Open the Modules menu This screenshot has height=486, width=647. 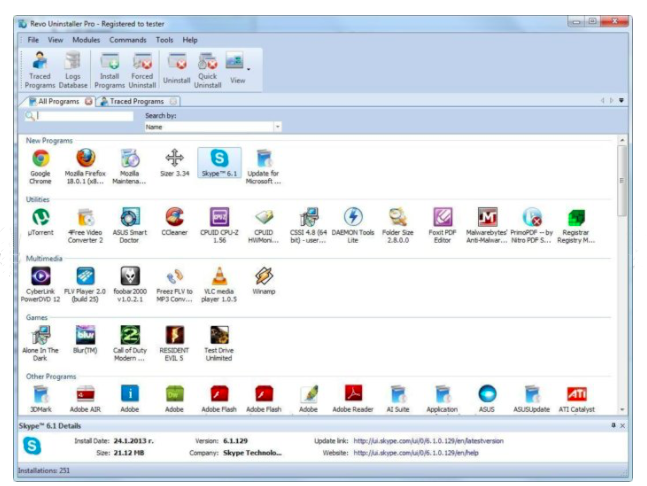coord(86,39)
